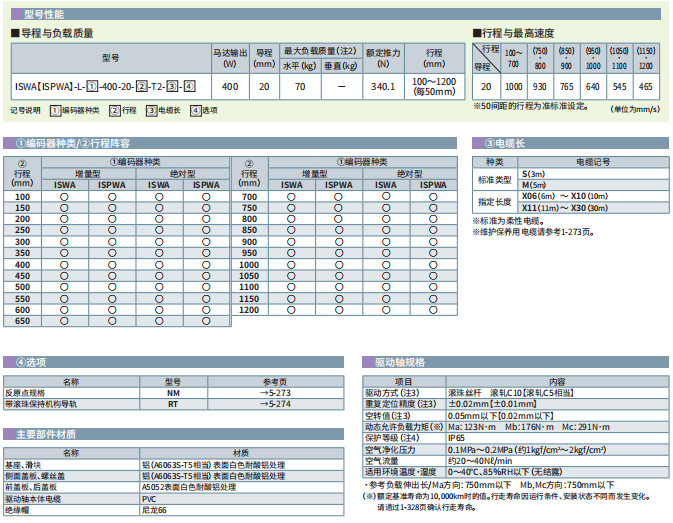The width and height of the screenshot is (673, 523).
Task: Select the stroke range 100~1200 (每50mm) cell
Action: pyautogui.click(x=434, y=87)
